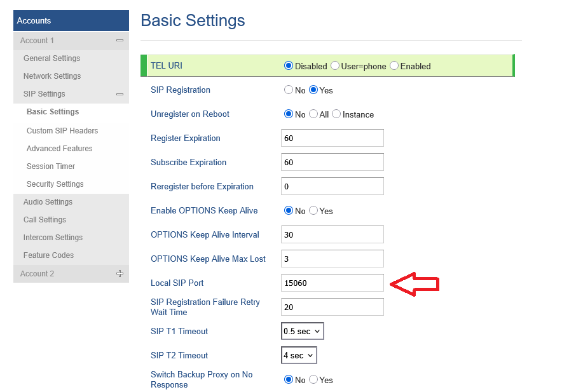Collapse the Account 1 section
Viewport: 562px width, 392px height.
pos(120,41)
